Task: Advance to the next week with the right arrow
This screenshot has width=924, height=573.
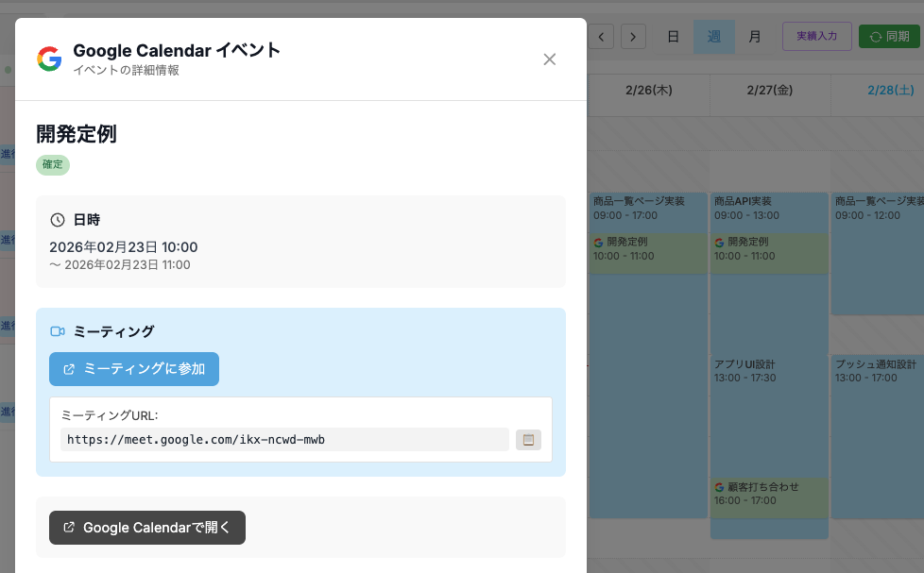Action: [x=631, y=36]
